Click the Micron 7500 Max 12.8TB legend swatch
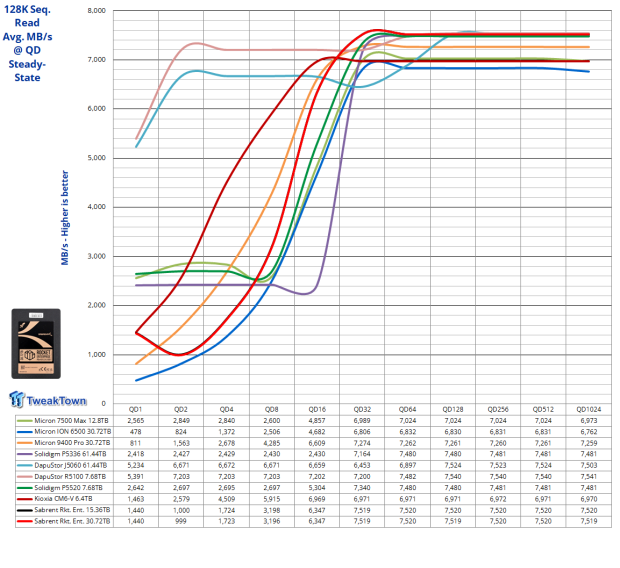 25,421
